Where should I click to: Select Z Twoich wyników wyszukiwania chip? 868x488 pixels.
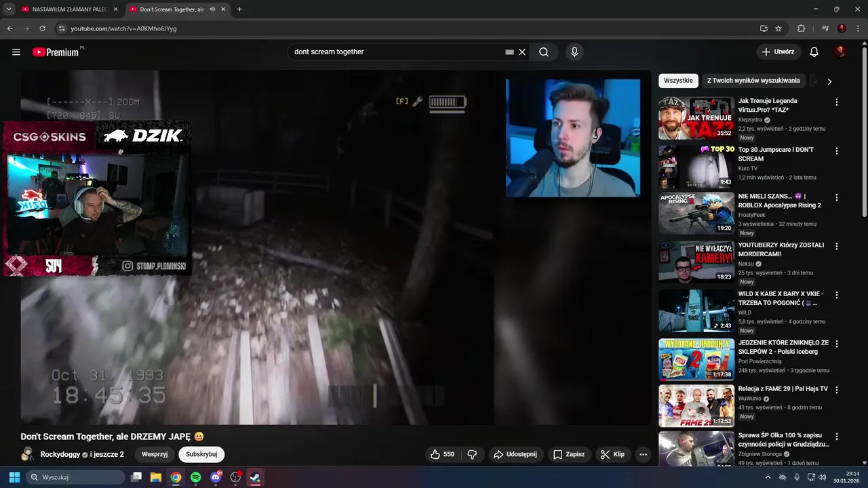tap(753, 81)
